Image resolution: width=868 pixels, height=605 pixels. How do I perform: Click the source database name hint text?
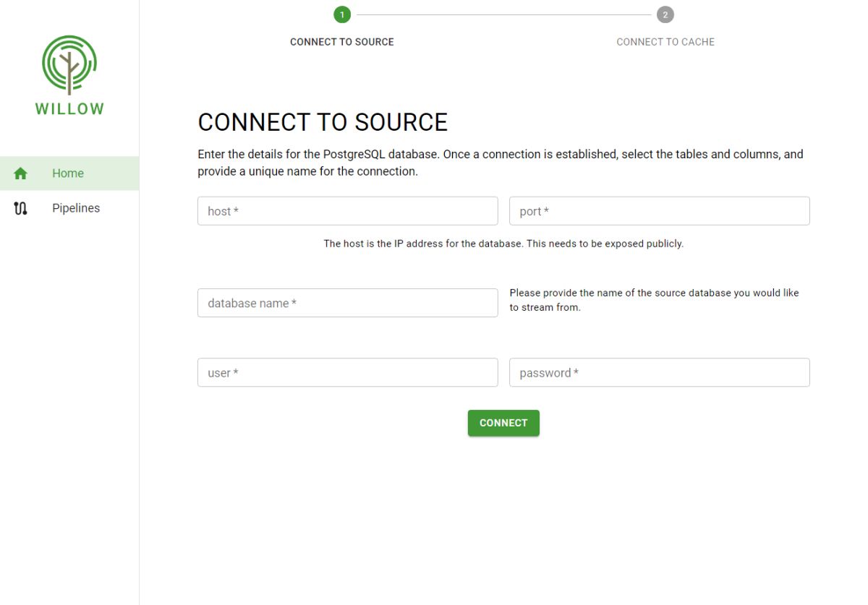click(x=654, y=300)
